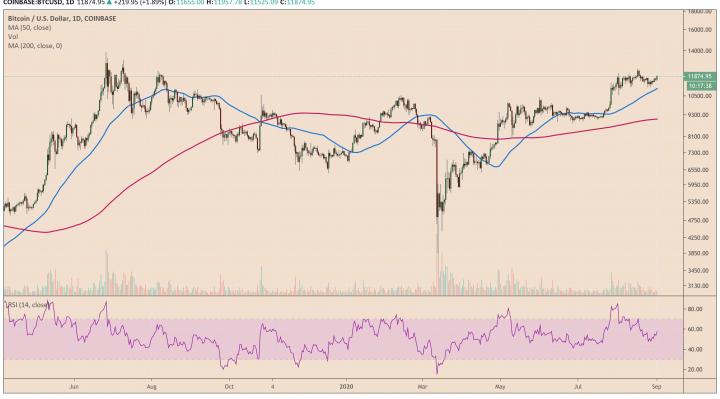Select the Oct date on time axis

[x=229, y=387]
